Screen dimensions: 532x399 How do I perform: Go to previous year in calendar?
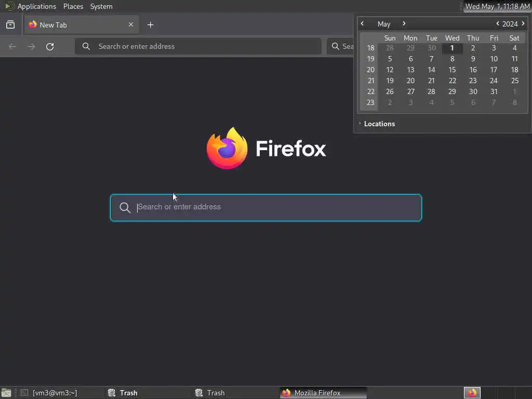coord(497,23)
